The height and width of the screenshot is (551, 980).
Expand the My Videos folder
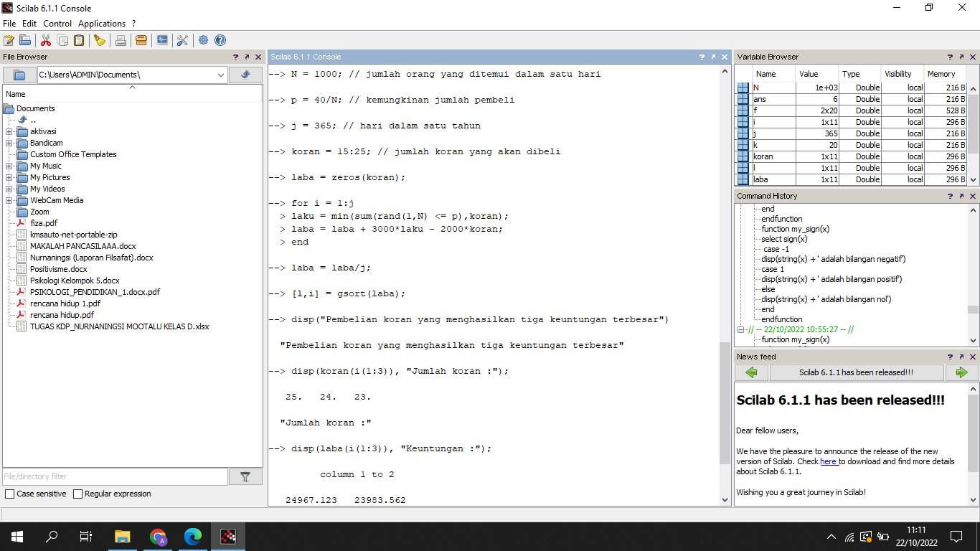9,189
